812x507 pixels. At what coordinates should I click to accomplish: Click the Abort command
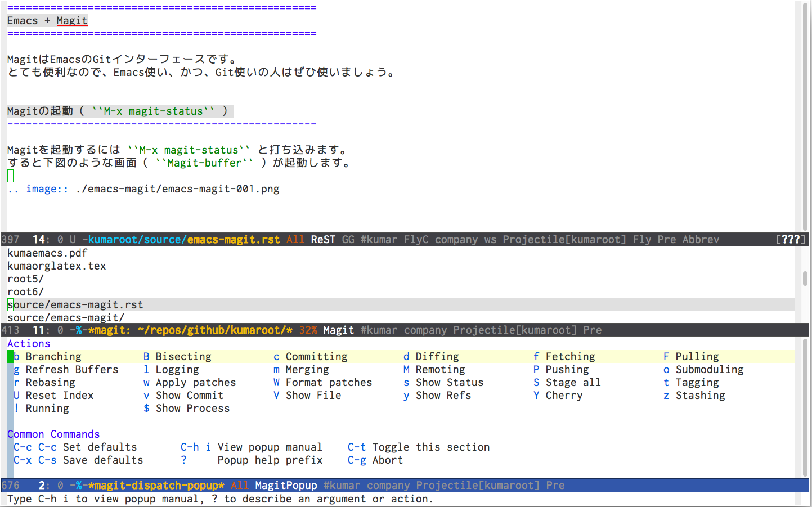(x=375, y=460)
